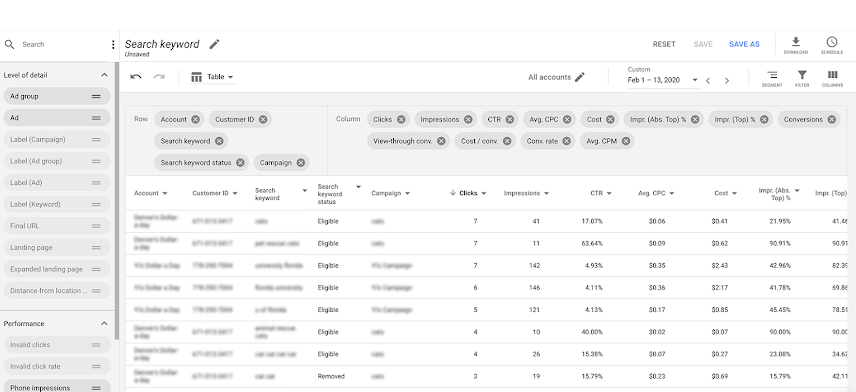Select the Label (Ad group) dimension

(x=57, y=161)
